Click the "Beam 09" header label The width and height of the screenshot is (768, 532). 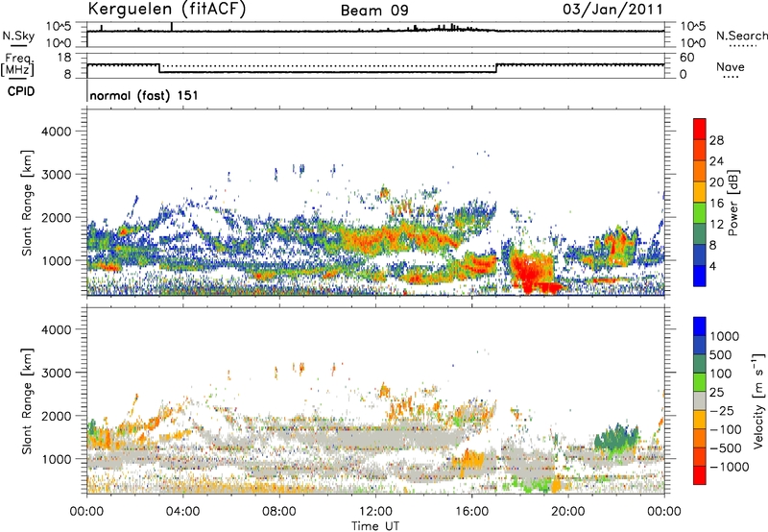(x=374, y=11)
